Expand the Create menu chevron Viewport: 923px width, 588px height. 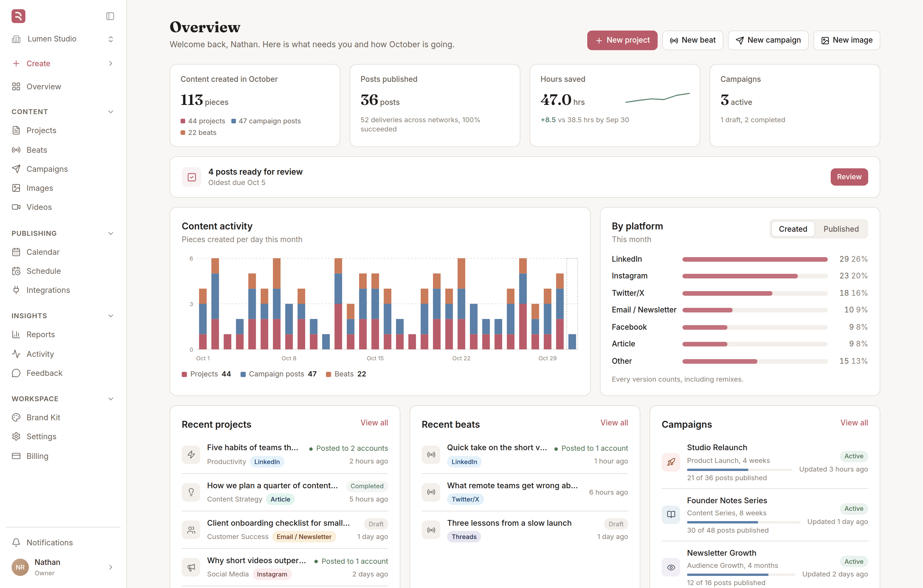click(x=111, y=64)
